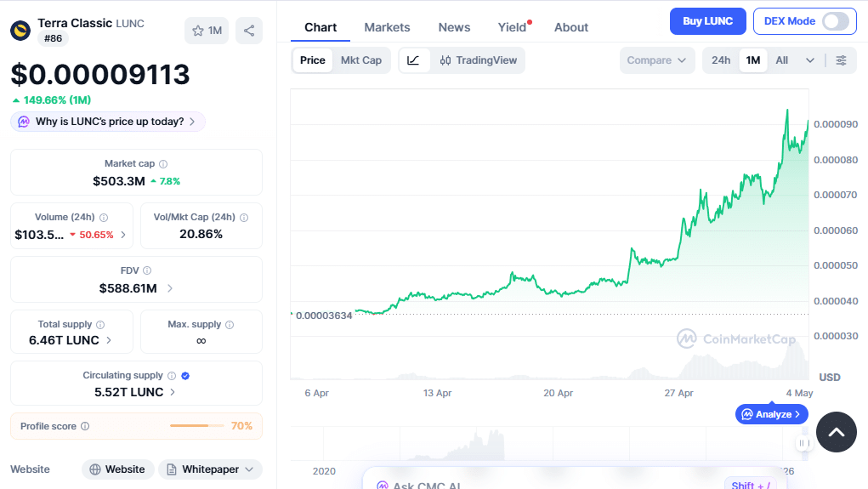The width and height of the screenshot is (868, 489).
Task: Select the Mkt Cap chart view
Action: point(361,60)
